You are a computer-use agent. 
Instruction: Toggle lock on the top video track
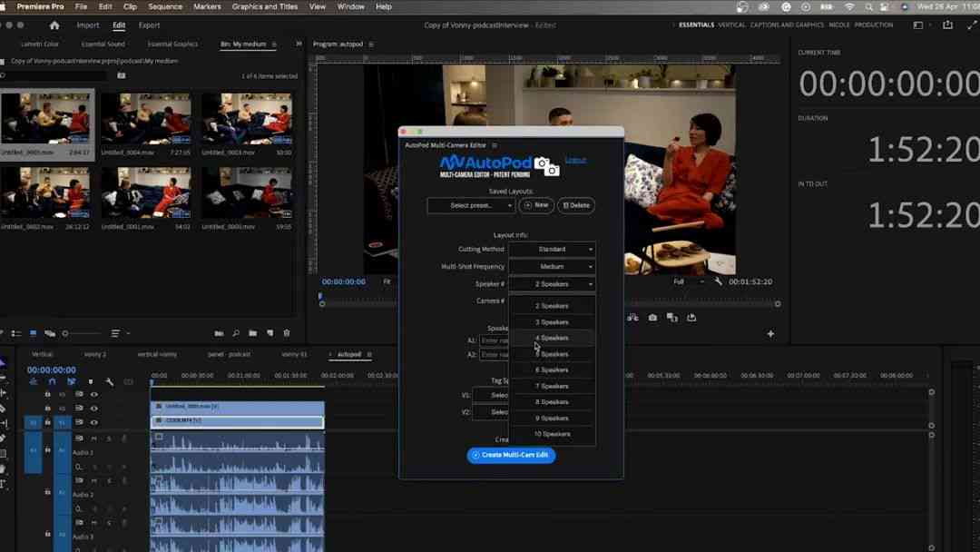(47, 394)
